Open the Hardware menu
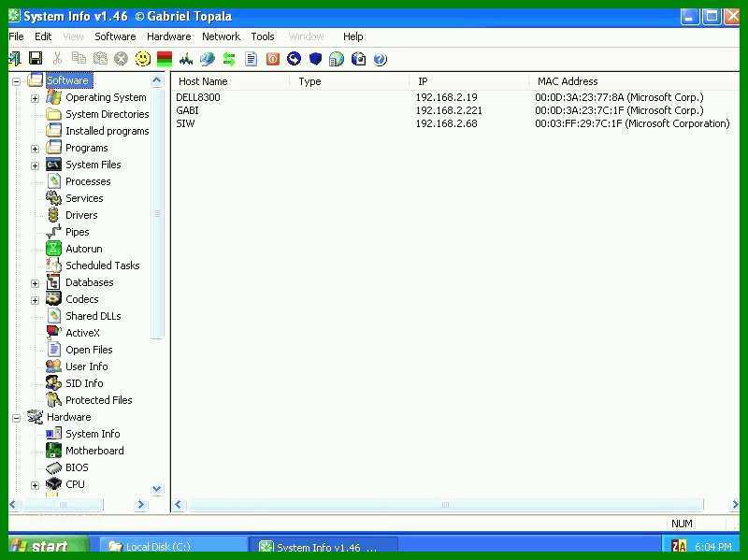 169,36
